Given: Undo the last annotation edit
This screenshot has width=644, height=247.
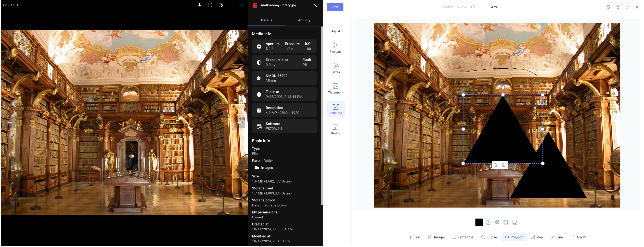Looking at the screenshot, I should (618, 7).
